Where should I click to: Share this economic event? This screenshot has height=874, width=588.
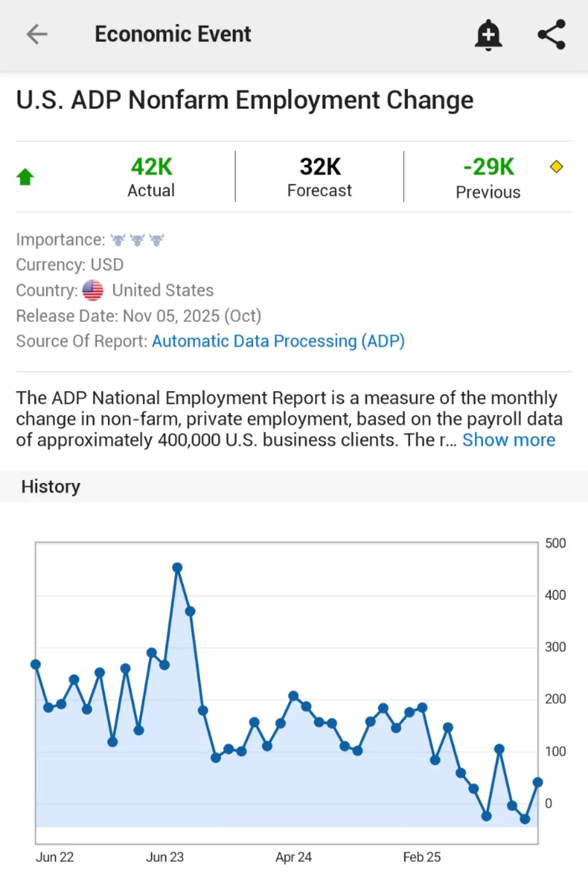[x=551, y=34]
